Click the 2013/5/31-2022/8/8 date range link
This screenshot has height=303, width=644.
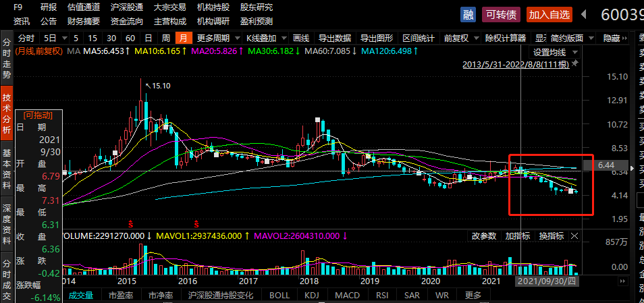[x=516, y=64]
